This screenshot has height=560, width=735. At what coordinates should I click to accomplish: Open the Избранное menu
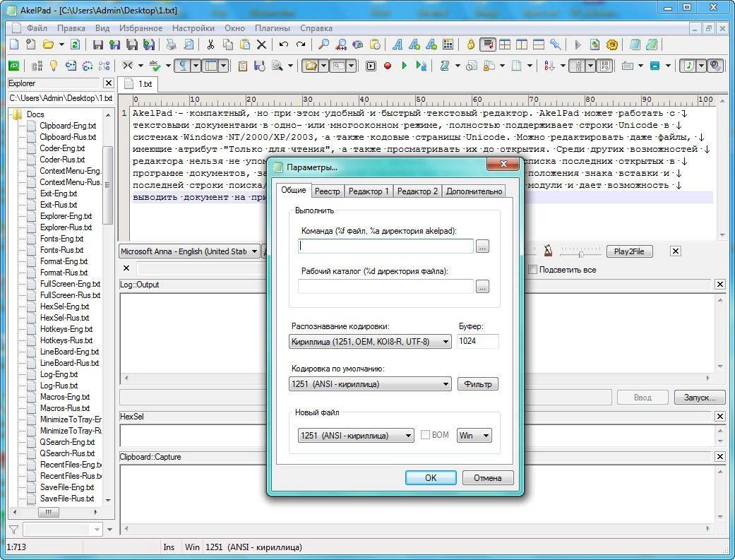(x=141, y=28)
